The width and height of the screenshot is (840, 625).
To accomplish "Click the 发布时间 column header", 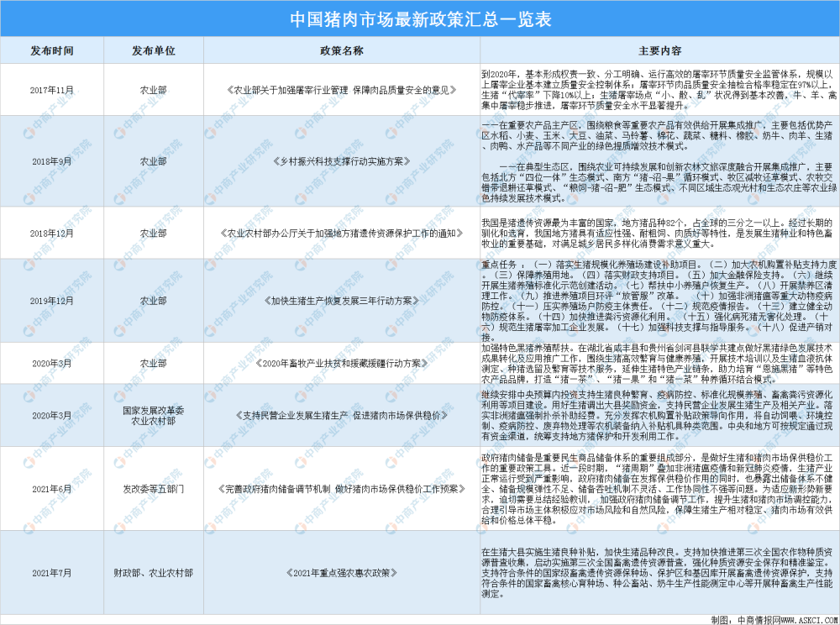I will tap(55, 50).
